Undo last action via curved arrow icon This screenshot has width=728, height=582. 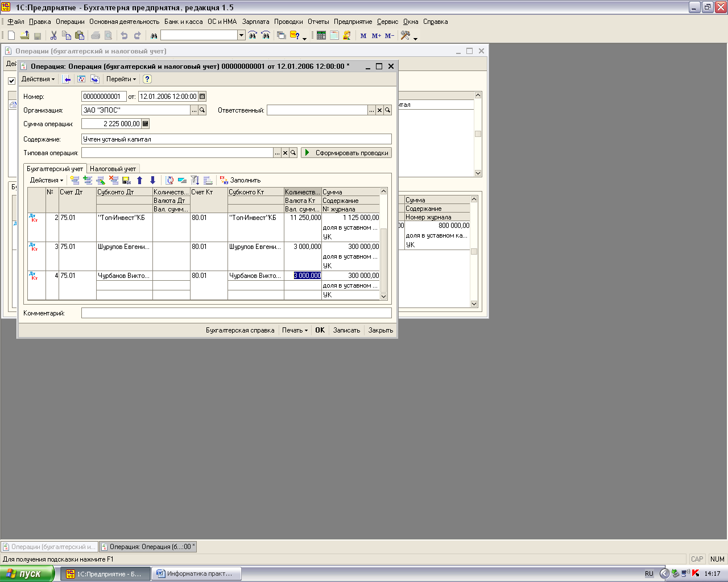pyautogui.click(x=124, y=35)
